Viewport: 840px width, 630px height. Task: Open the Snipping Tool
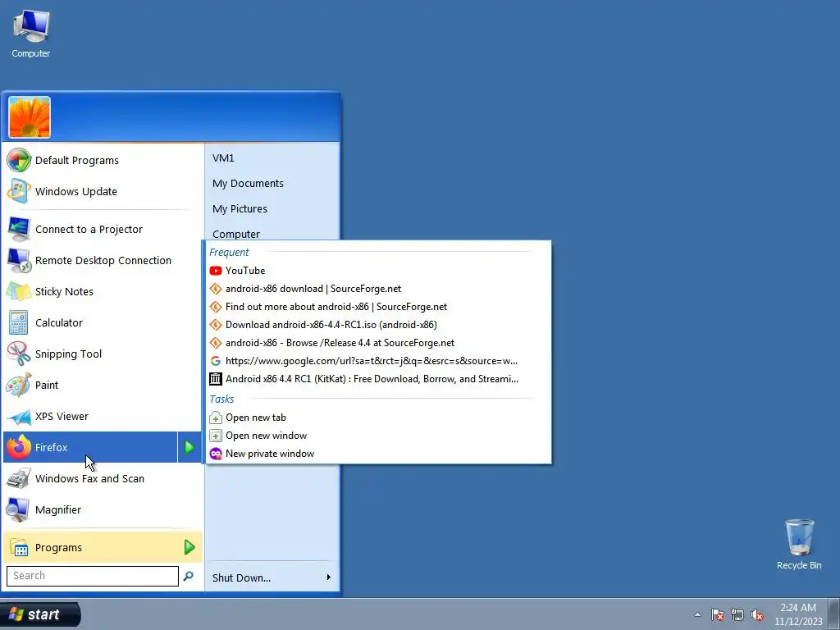click(103, 354)
